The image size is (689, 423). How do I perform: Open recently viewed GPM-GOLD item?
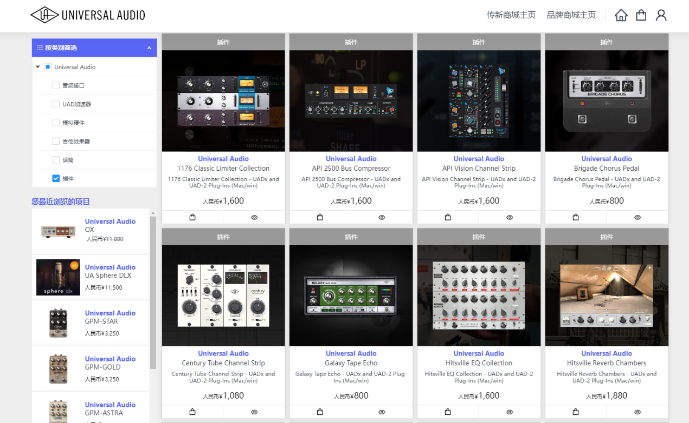91,369
